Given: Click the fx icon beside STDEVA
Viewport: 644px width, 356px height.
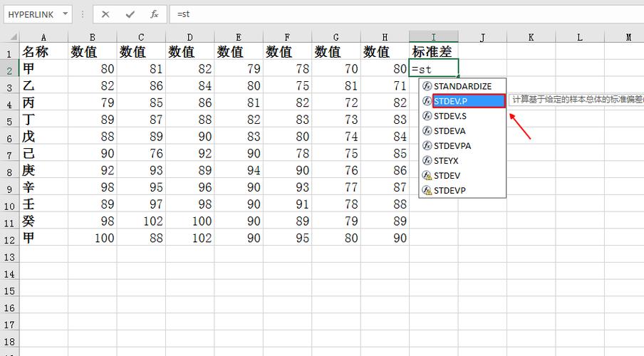Looking at the screenshot, I should click(427, 130).
